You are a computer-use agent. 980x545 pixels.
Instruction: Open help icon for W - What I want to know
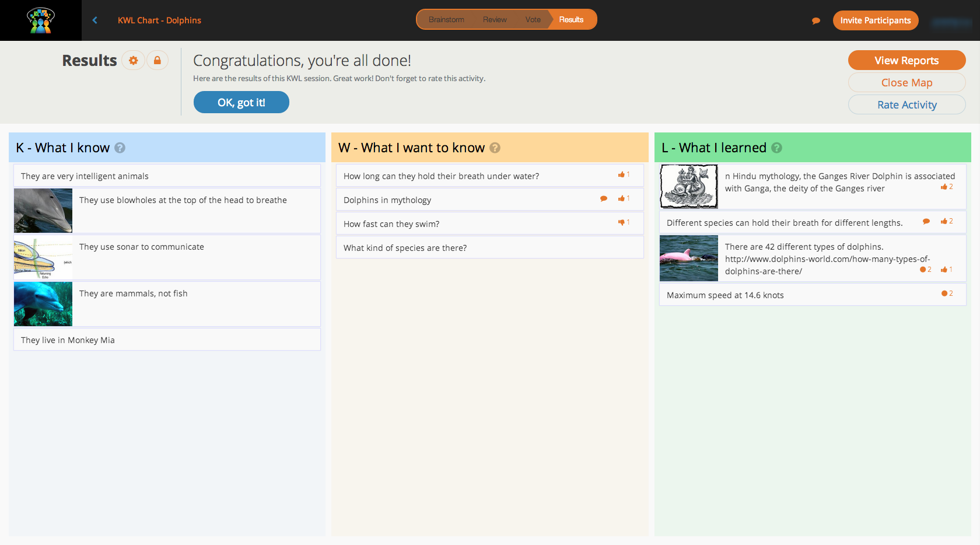point(495,148)
